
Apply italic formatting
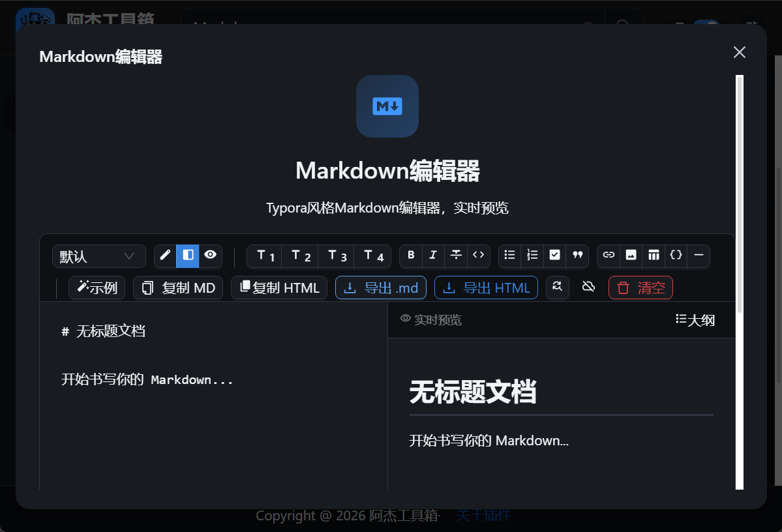[x=433, y=256]
